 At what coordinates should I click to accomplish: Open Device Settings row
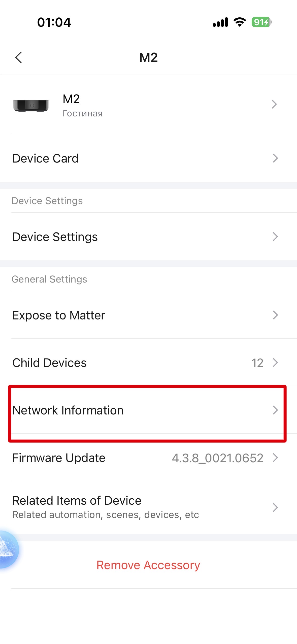pyautogui.click(x=55, y=237)
